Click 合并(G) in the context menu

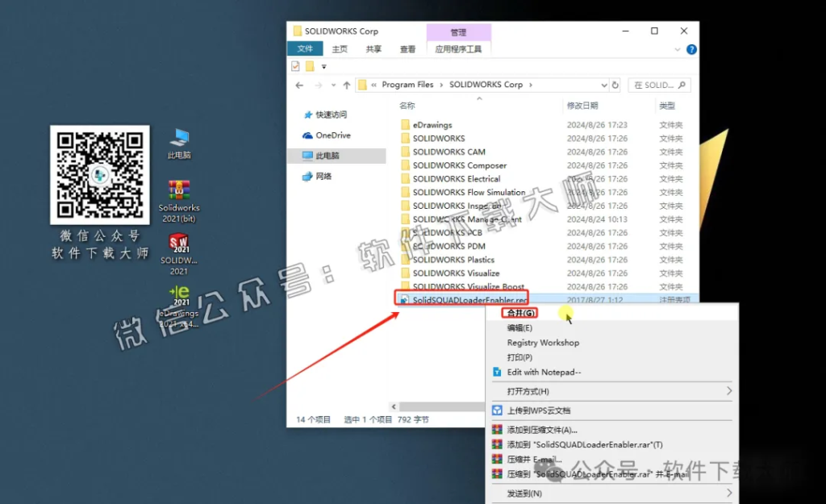point(520,312)
